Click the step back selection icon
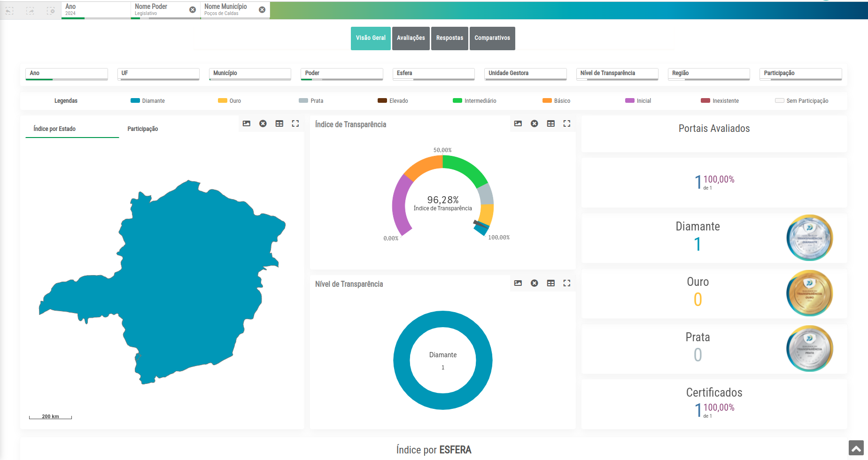Viewport: 868px width, 460px height. click(x=9, y=10)
